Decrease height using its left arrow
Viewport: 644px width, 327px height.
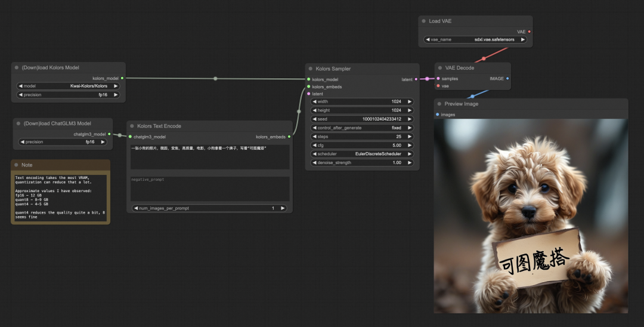(315, 110)
